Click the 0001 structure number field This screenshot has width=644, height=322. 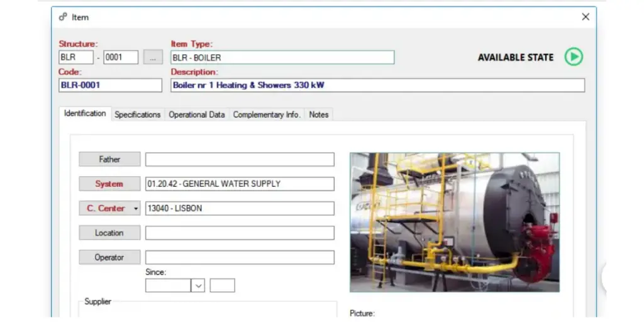121,57
